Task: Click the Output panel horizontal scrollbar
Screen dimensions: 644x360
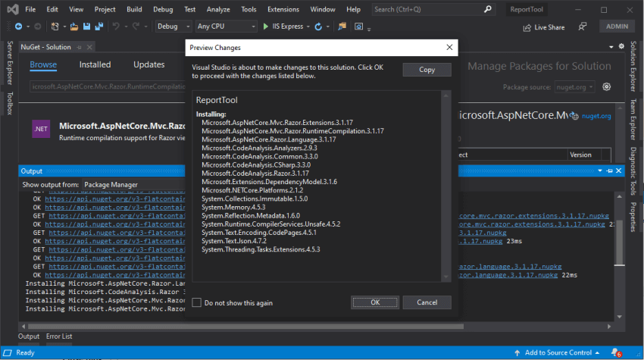Action: (245, 327)
